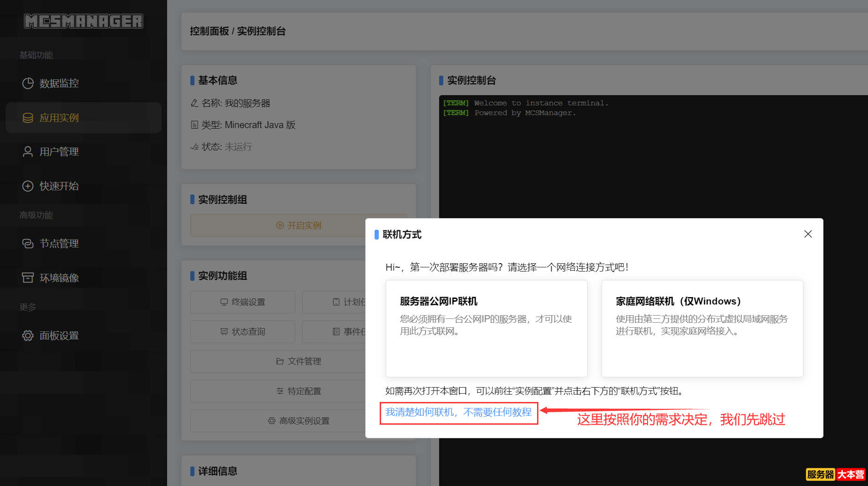Viewport: 868px width, 486px height.
Task: Open 高级实例设置
Action: (298, 421)
